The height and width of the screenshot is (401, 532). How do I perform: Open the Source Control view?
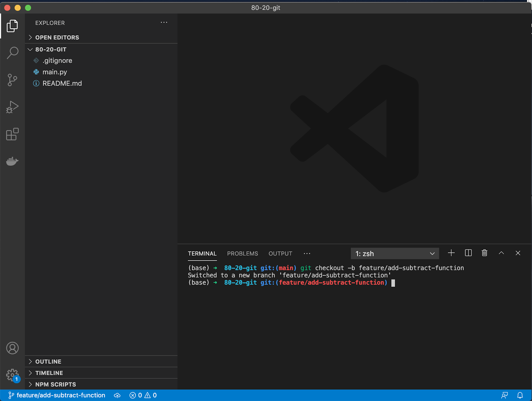click(12, 80)
